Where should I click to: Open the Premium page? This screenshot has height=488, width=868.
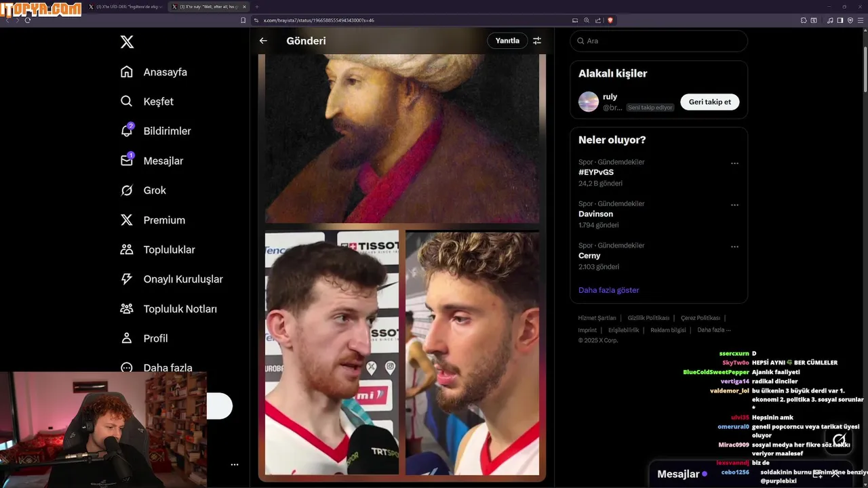(153, 220)
